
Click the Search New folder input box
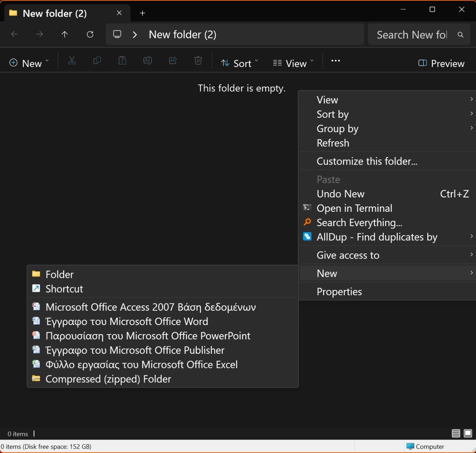[412, 35]
